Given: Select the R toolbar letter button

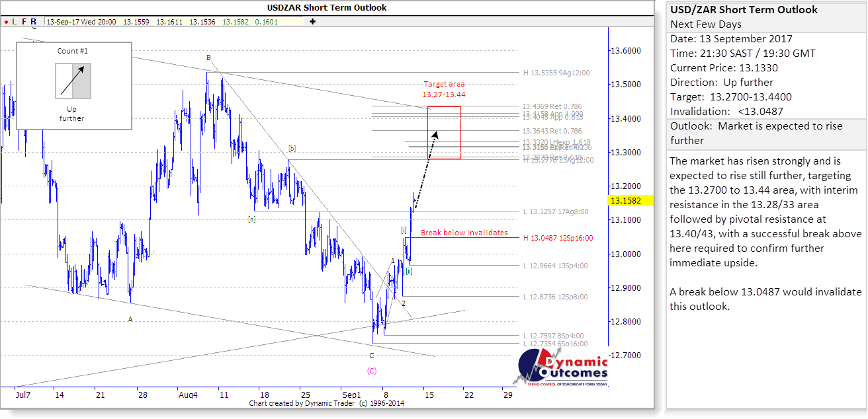Looking at the screenshot, I should point(34,22).
